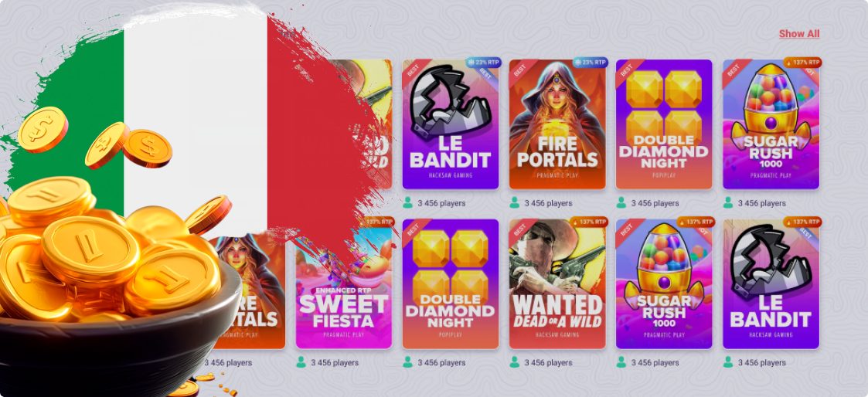Viewport: 868px width, 397px height.
Task: Click the players icon under bottom-row Le Bandit
Action: pyautogui.click(x=728, y=362)
